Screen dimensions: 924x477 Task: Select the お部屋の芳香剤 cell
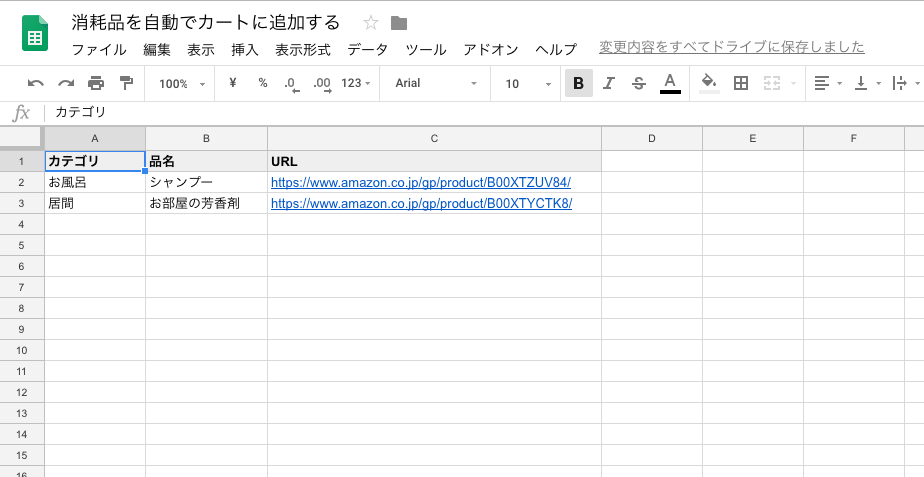(x=206, y=203)
